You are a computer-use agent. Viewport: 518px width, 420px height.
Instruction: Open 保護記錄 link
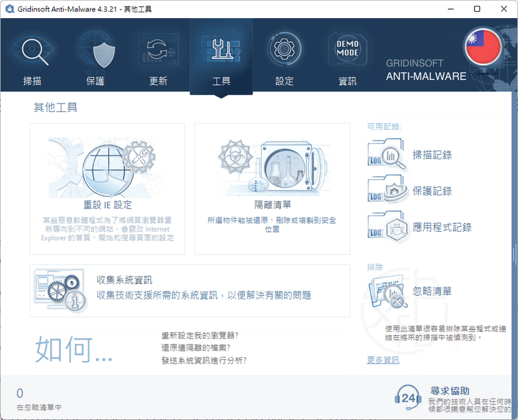[x=432, y=191]
